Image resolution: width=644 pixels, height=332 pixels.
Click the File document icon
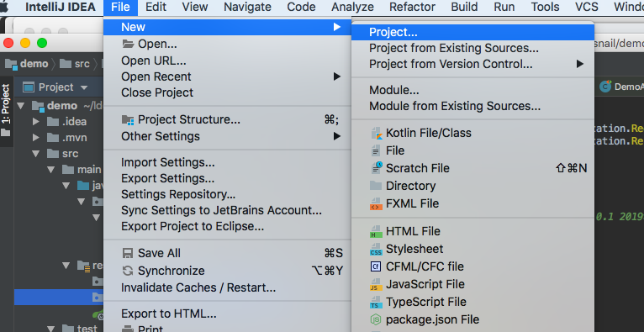click(x=376, y=151)
